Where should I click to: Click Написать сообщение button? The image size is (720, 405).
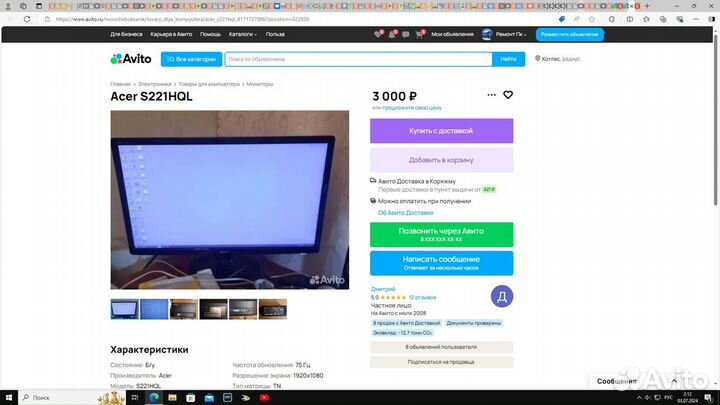click(x=441, y=263)
